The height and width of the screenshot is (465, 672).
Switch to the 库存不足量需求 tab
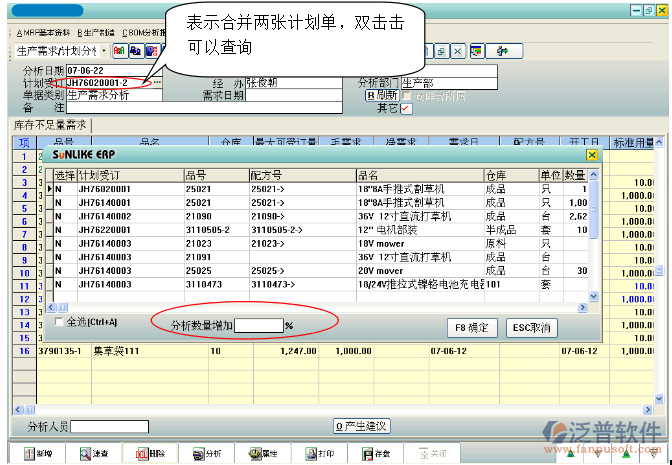pyautogui.click(x=50, y=126)
